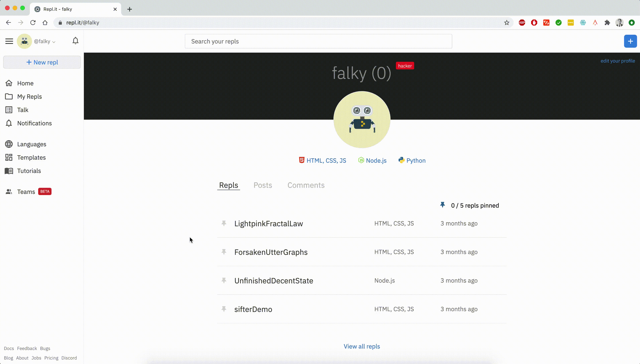The width and height of the screenshot is (640, 364).
Task: Open My Repls folder in sidebar
Action: tap(29, 96)
